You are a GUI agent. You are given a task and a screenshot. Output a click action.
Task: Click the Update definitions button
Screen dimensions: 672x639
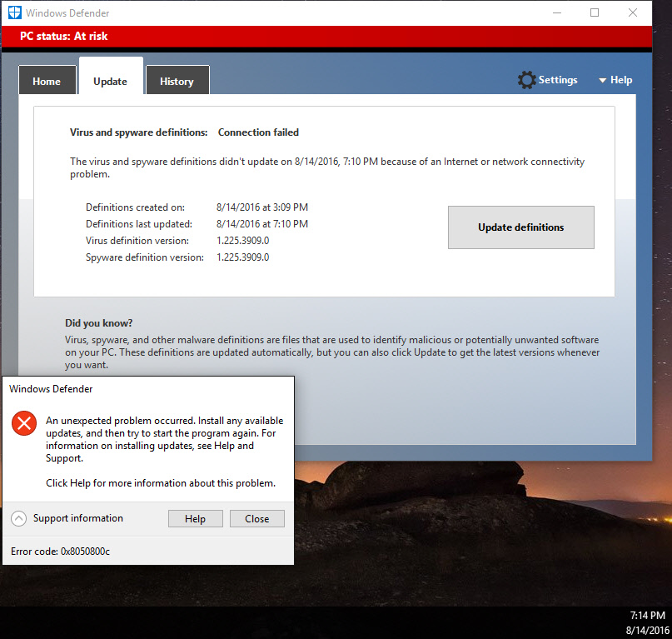point(521,227)
